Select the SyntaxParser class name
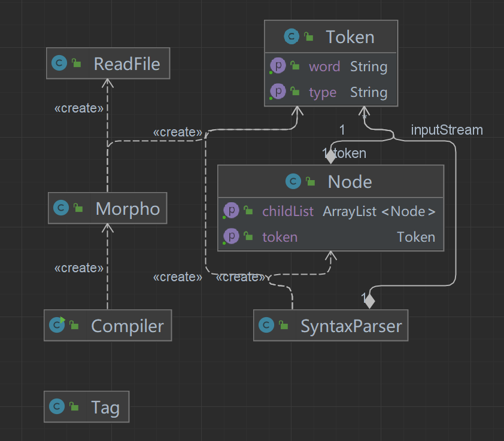 click(351, 326)
